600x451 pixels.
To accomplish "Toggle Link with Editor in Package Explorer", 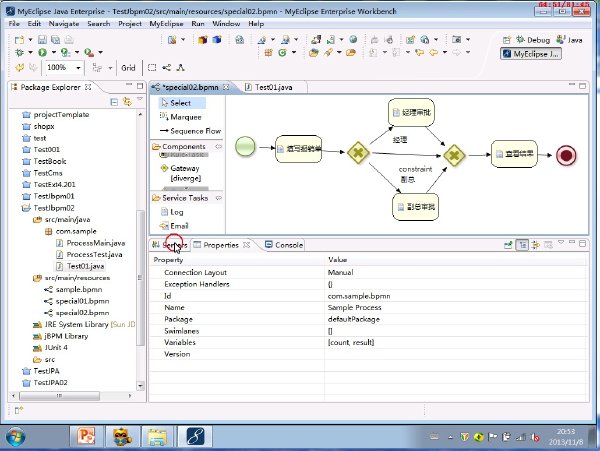I will [x=127, y=102].
